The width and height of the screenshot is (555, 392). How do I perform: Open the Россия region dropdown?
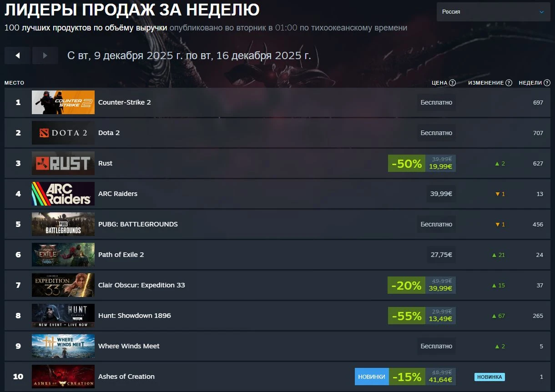tap(493, 12)
